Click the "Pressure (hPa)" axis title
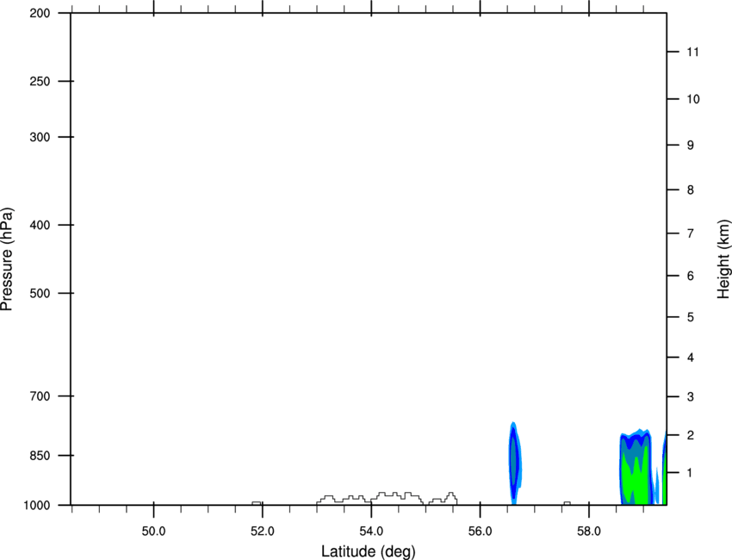732x560 pixels. pos(7,259)
